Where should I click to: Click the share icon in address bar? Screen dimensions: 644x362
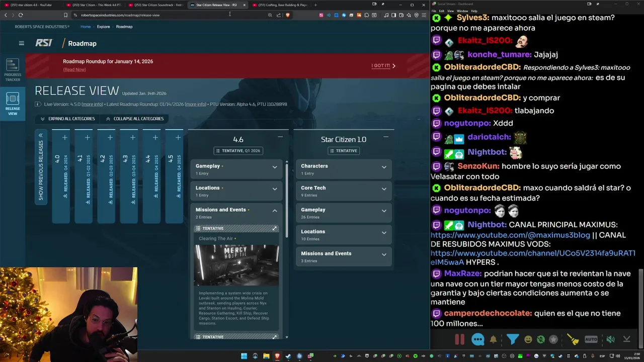click(x=279, y=15)
